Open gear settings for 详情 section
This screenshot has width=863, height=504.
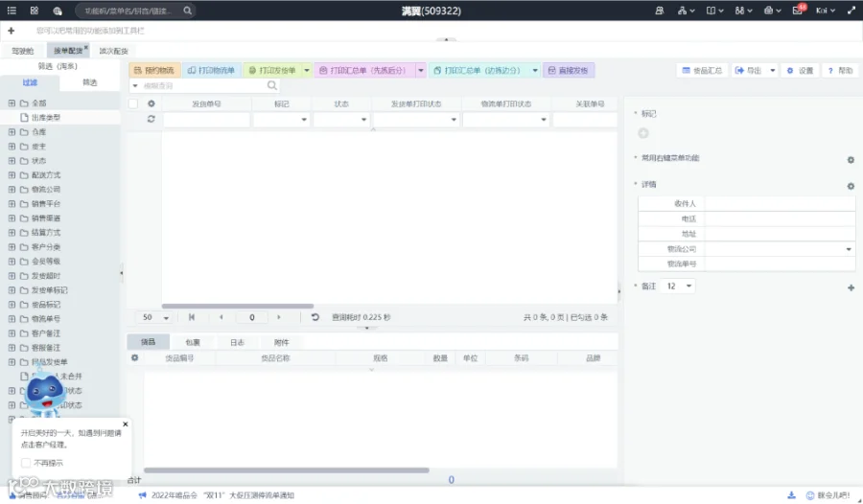click(851, 186)
